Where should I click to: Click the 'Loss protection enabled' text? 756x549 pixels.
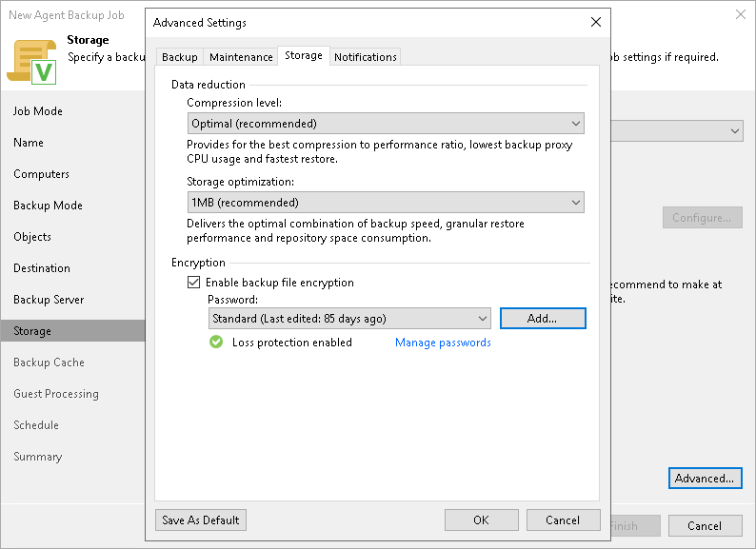(292, 343)
